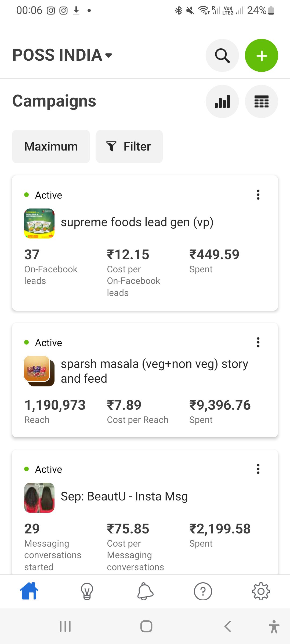
Task: Open the settings gear icon
Action: tap(261, 591)
